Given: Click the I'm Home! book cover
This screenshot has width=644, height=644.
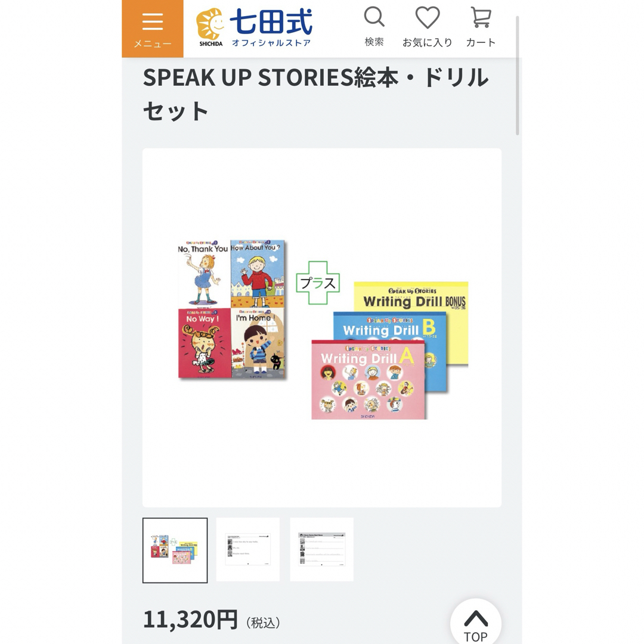Looking at the screenshot, I should coord(258,343).
